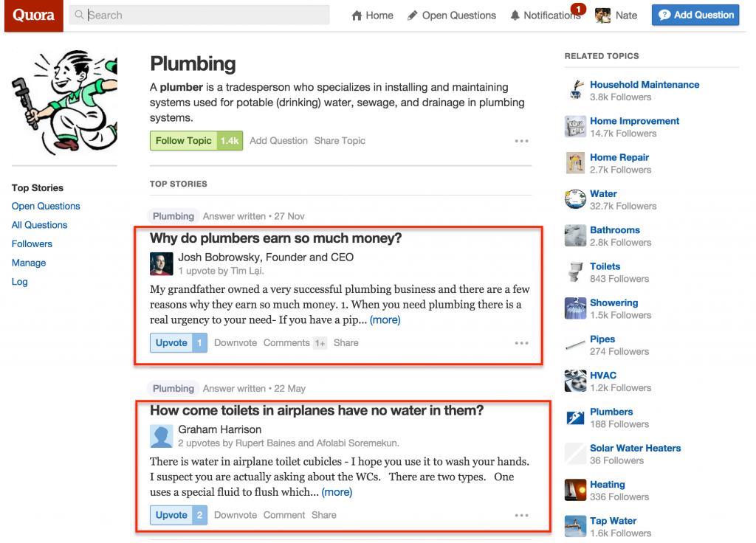Click the search magnifier icon
The height and width of the screenshot is (543, 756).
point(79,15)
